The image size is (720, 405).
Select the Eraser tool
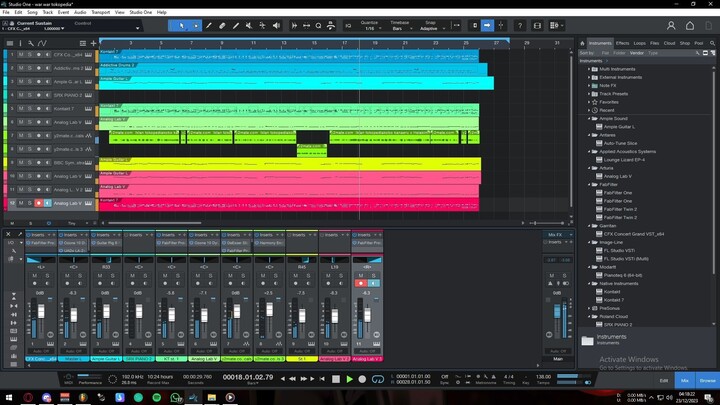(222, 26)
